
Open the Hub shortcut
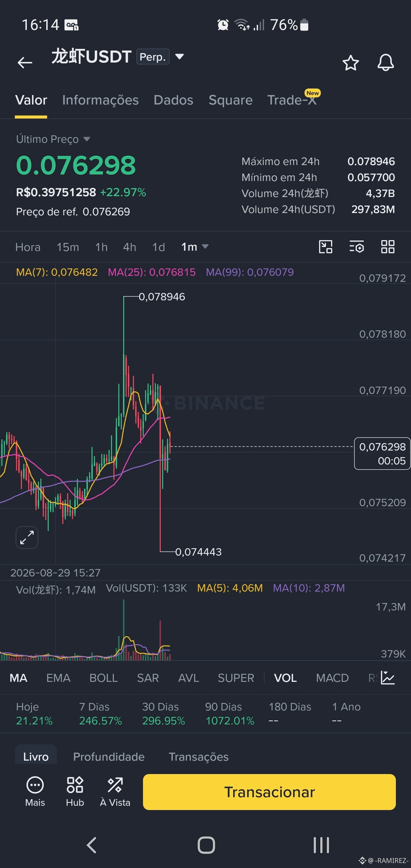(75, 792)
